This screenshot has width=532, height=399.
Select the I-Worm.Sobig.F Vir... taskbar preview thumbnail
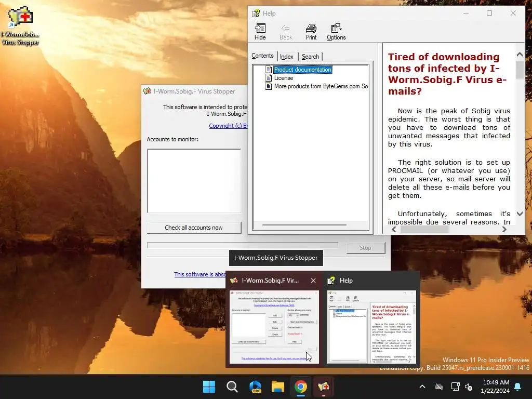274,327
